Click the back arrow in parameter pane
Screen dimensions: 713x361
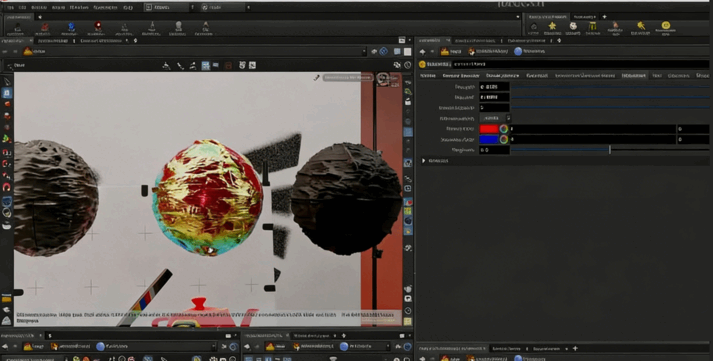pos(422,51)
